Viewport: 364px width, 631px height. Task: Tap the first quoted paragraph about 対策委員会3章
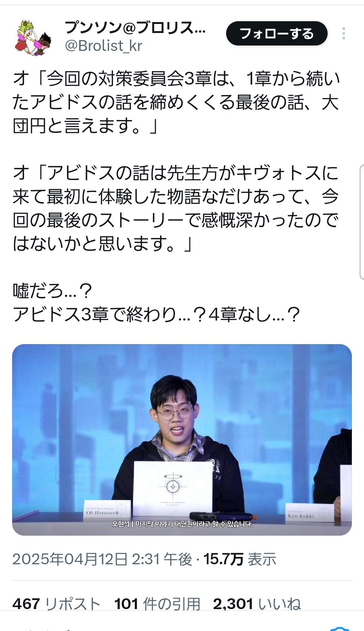click(x=176, y=102)
